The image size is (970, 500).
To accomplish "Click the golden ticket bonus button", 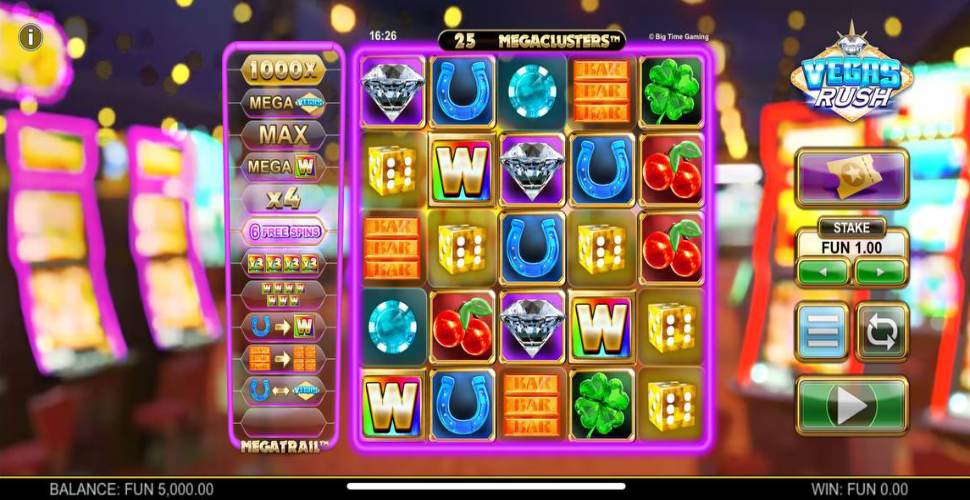I will pyautogui.click(x=852, y=178).
